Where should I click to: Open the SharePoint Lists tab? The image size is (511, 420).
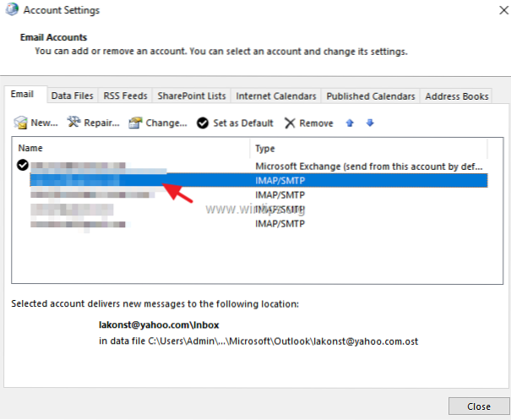coord(190,96)
